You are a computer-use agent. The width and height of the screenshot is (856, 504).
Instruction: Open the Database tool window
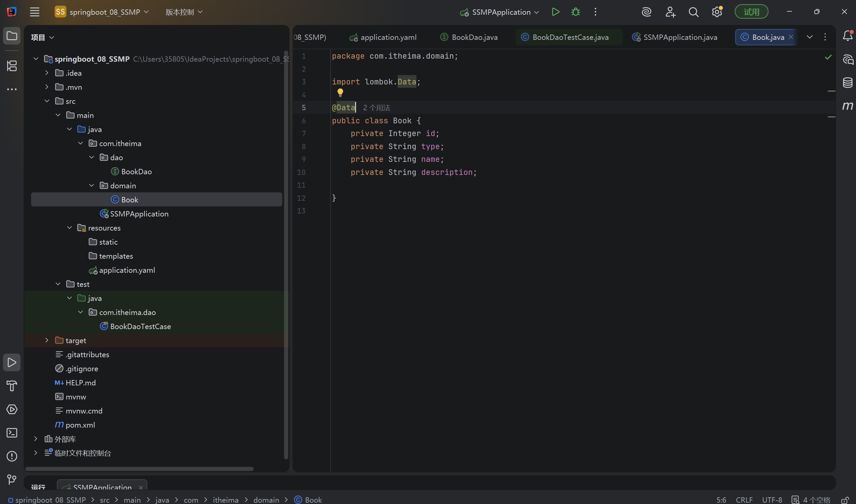[848, 82]
